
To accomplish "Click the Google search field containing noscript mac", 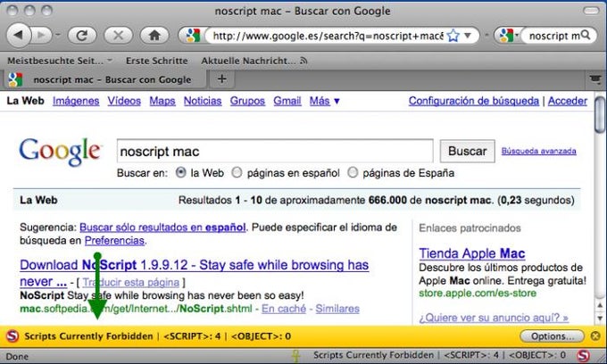I will pyautogui.click(x=275, y=152).
